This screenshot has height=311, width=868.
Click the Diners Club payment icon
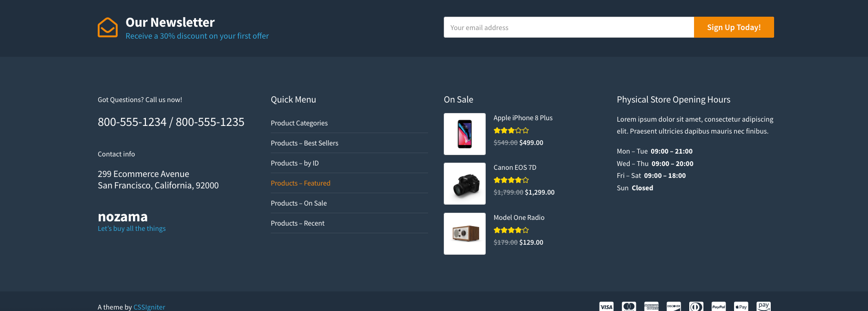tap(696, 306)
